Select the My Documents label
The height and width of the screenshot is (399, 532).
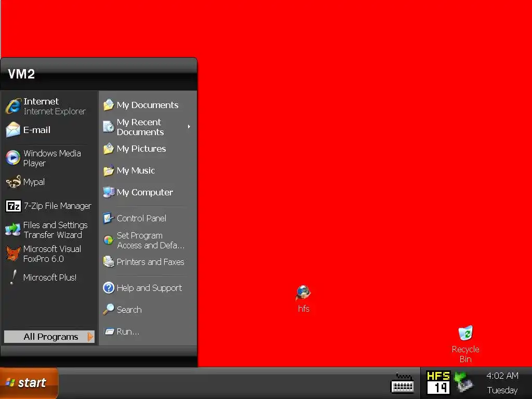pos(148,105)
